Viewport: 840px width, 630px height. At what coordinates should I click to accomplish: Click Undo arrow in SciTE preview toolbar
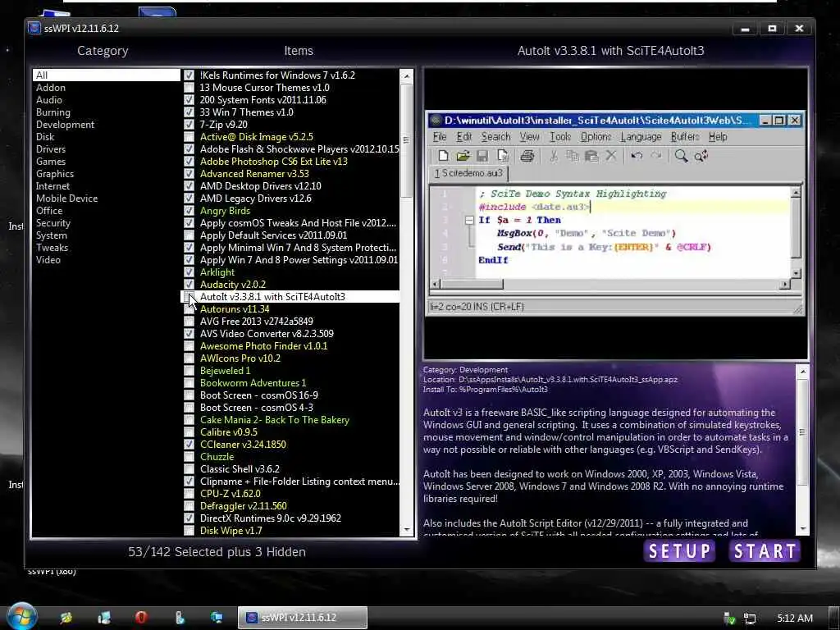[637, 156]
